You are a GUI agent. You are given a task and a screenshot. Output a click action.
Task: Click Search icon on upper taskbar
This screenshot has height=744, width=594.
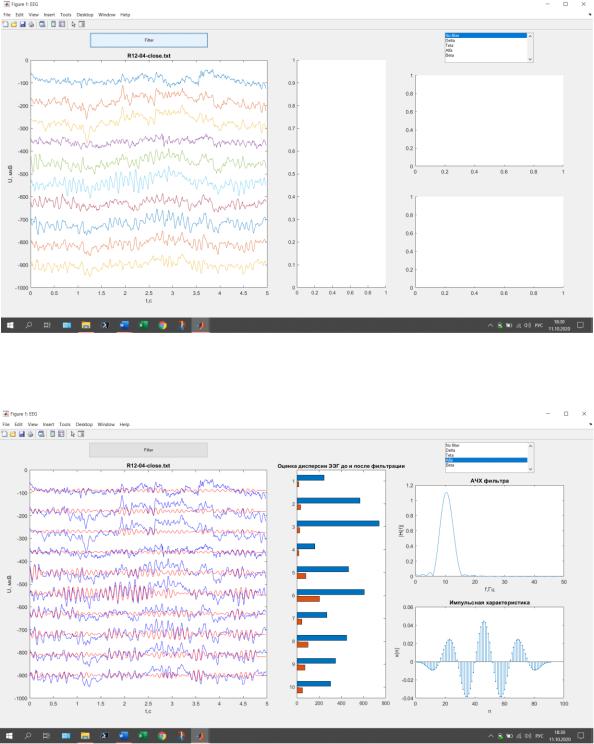pos(28,325)
